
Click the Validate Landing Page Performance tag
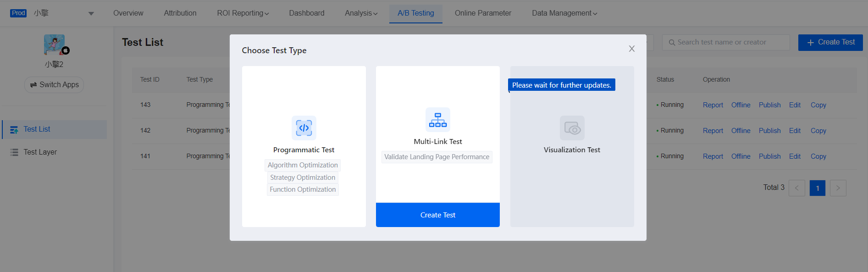tap(437, 157)
